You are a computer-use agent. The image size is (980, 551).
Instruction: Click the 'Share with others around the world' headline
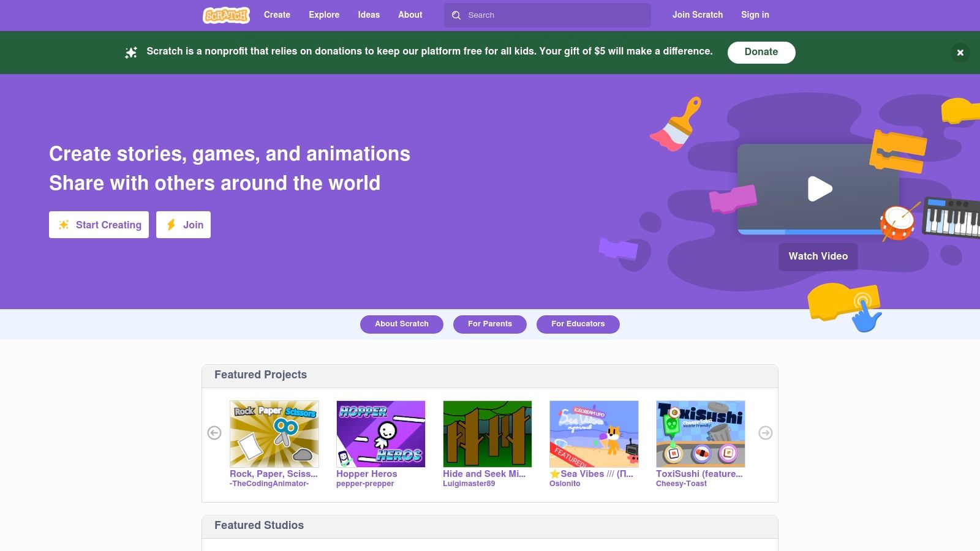pyautogui.click(x=214, y=183)
